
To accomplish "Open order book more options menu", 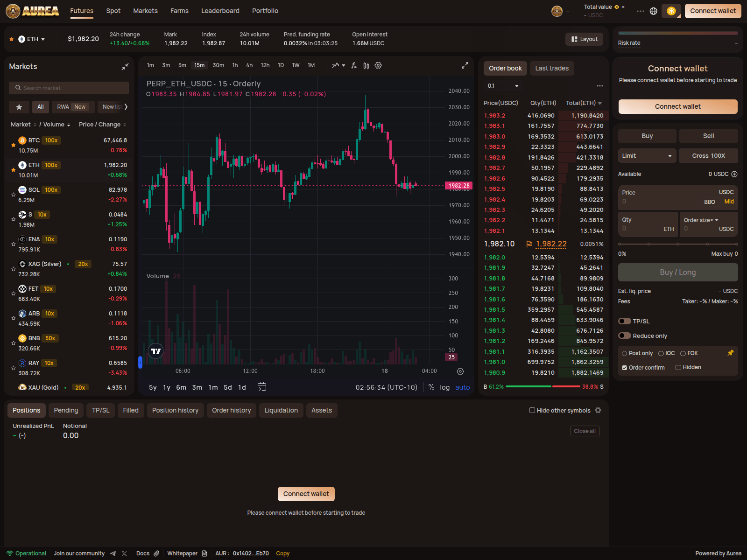I will coord(599,86).
